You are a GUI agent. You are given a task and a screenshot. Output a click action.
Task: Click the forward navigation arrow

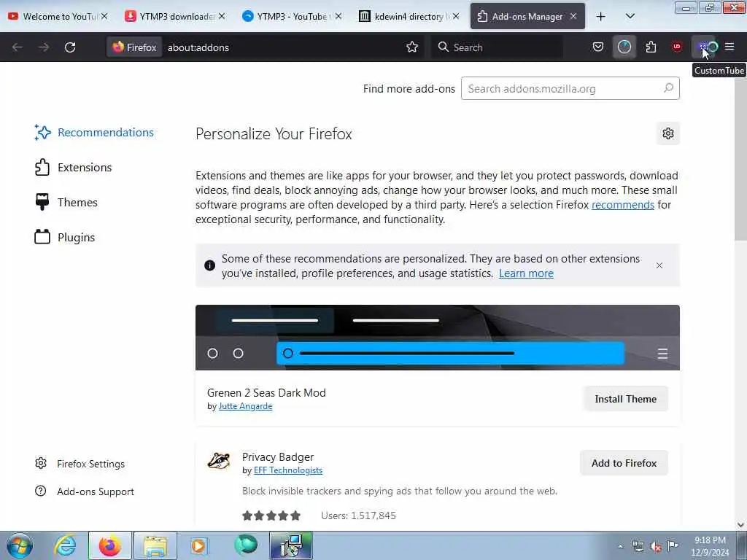tap(43, 47)
